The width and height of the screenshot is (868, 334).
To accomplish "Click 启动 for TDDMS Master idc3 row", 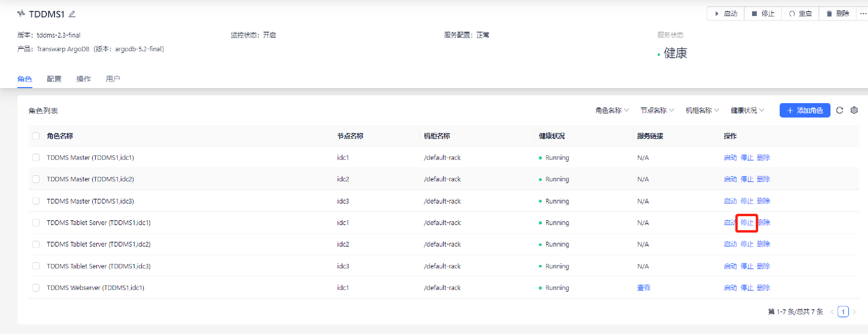I will [730, 201].
